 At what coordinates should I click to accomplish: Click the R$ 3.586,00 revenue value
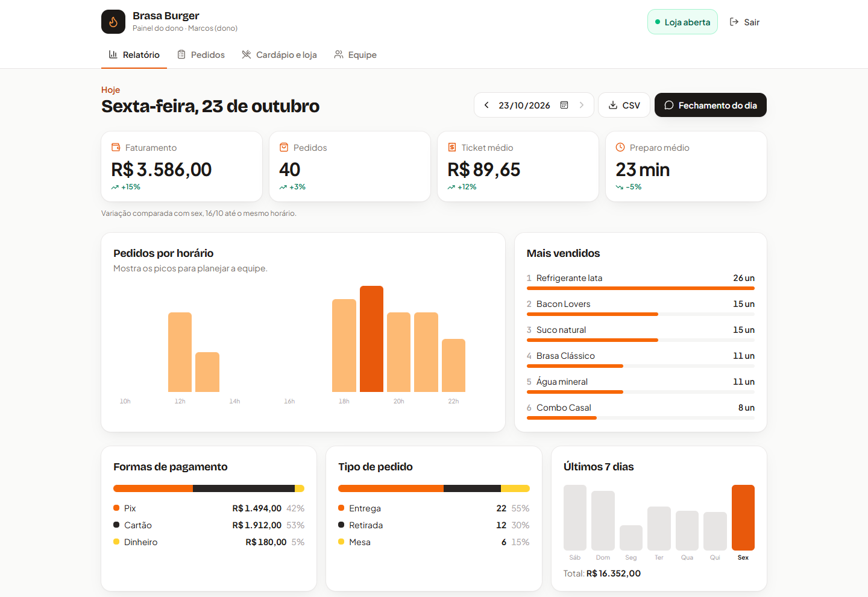click(x=162, y=169)
